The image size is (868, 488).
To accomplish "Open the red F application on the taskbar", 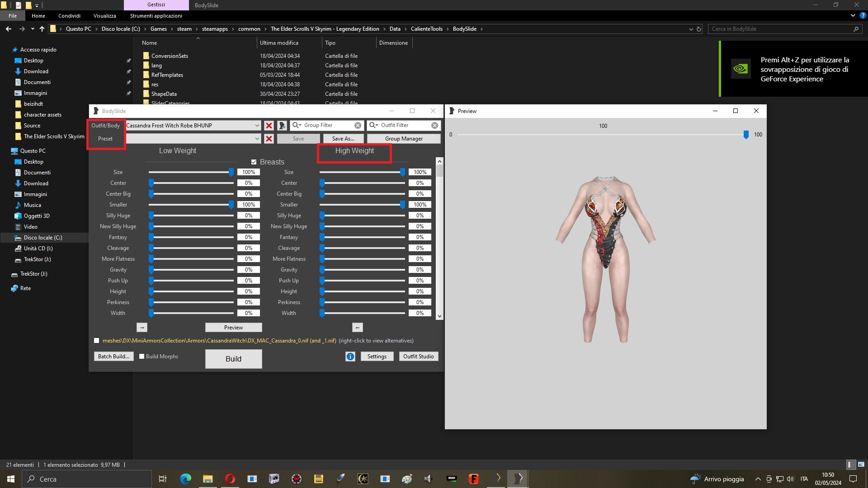I will click(474, 479).
